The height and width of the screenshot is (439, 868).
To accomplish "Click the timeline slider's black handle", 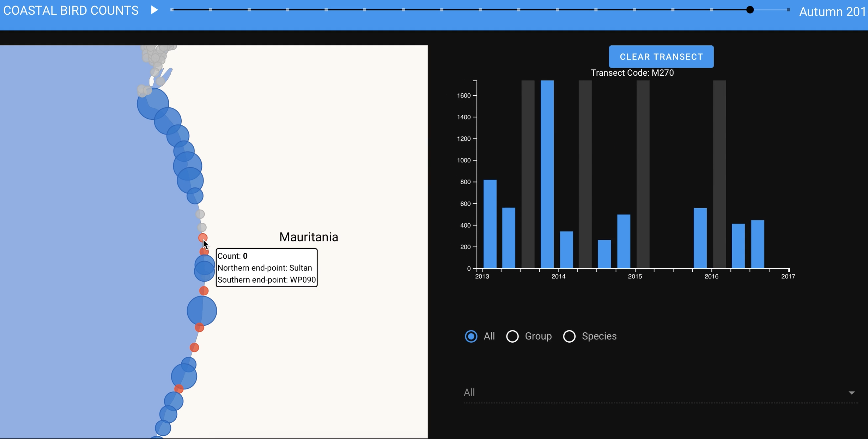I will click(750, 10).
